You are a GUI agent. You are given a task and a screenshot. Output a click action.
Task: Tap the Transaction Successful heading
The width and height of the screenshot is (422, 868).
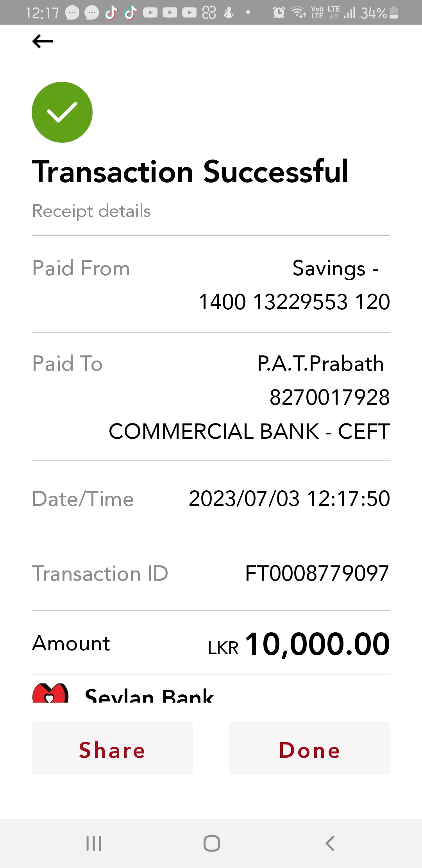tap(190, 172)
